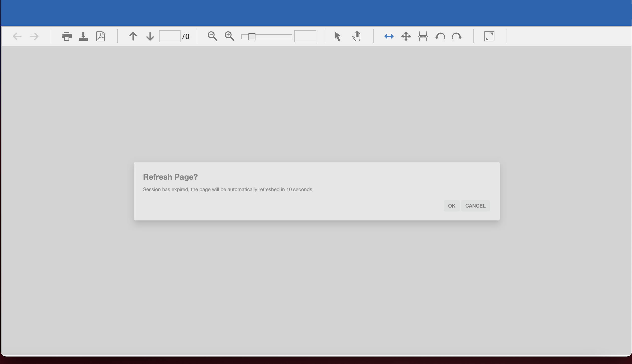Viewport: 632px width, 364px height.
Task: Click the forward navigation arrow
Action: tap(34, 36)
